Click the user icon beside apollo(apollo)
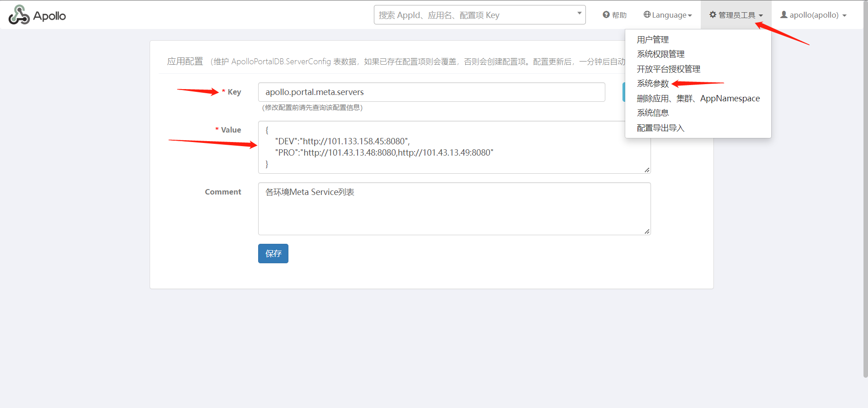Viewport: 868px width, 408px height. 783,15
